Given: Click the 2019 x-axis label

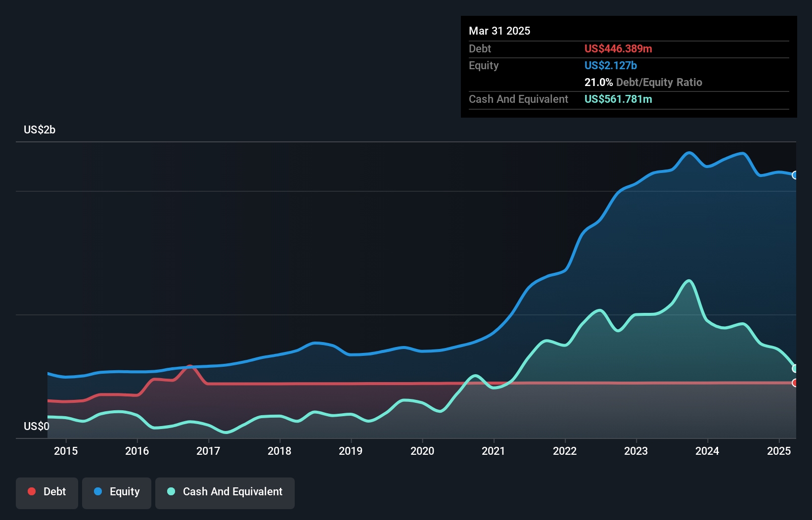Looking at the screenshot, I should click(x=351, y=451).
